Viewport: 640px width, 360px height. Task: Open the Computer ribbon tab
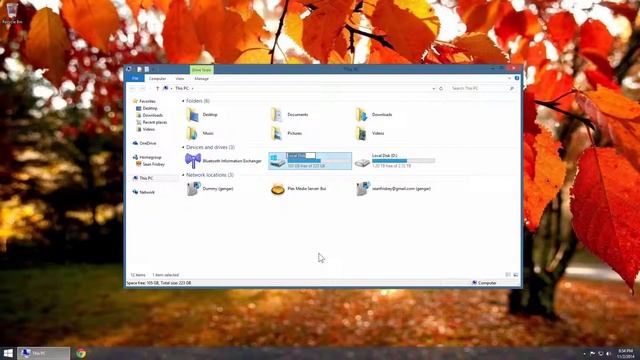click(157, 78)
